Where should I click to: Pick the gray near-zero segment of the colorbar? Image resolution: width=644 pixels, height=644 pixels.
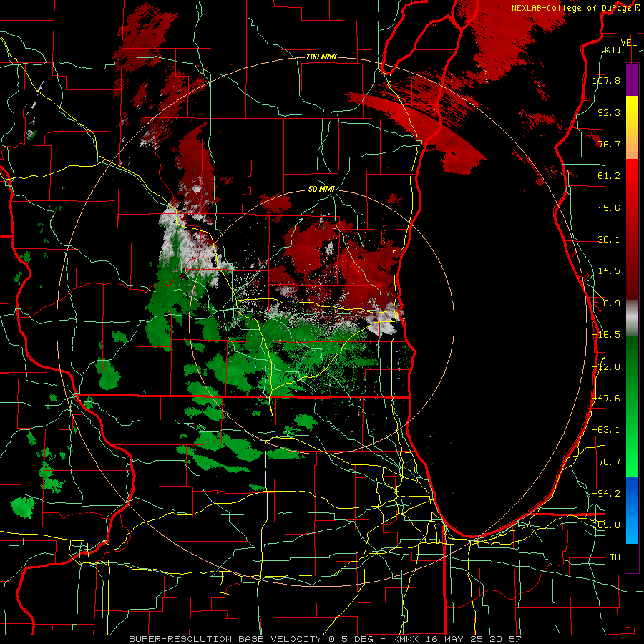point(632,318)
